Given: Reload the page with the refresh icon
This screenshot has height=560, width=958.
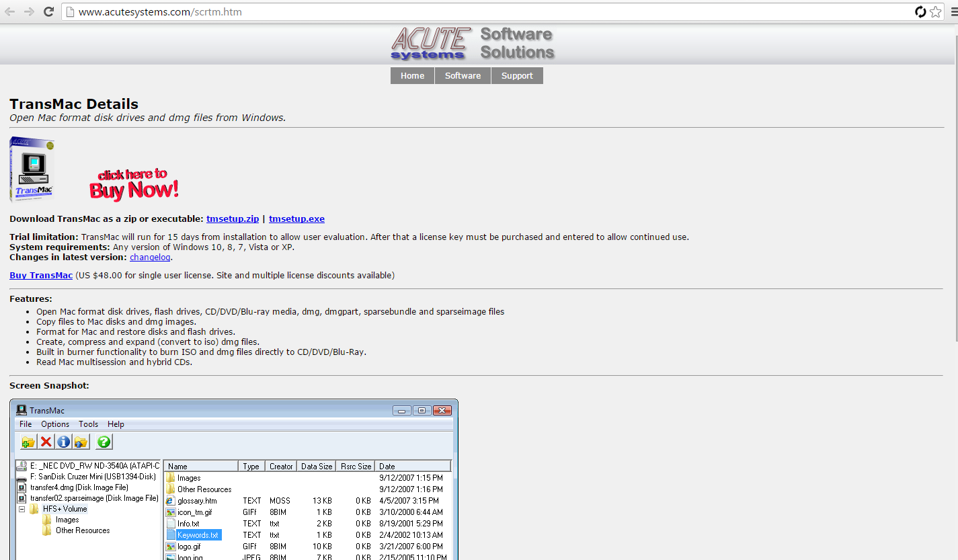Looking at the screenshot, I should pyautogui.click(x=48, y=11).
